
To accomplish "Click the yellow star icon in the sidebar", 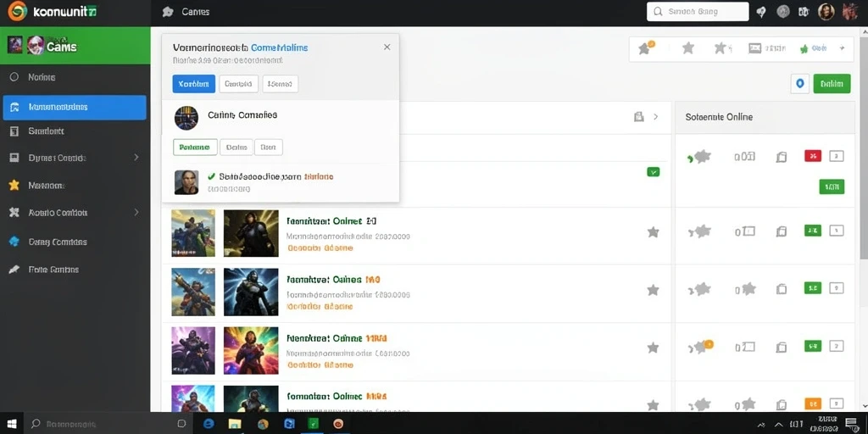I will tap(14, 185).
